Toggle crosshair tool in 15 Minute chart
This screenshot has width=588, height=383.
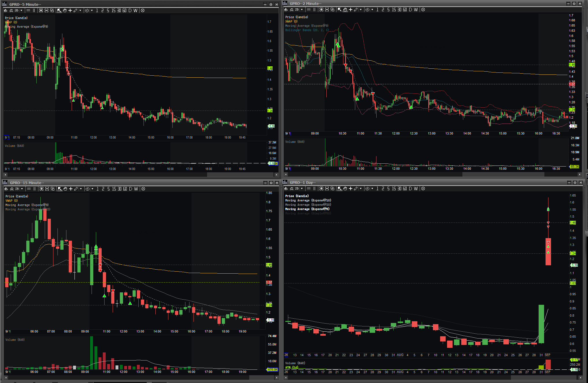click(71, 189)
